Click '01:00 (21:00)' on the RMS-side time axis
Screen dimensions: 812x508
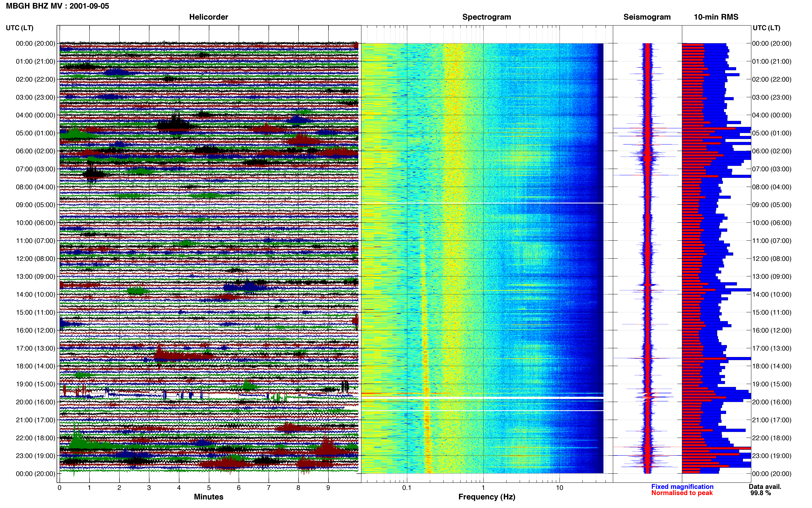click(x=772, y=61)
